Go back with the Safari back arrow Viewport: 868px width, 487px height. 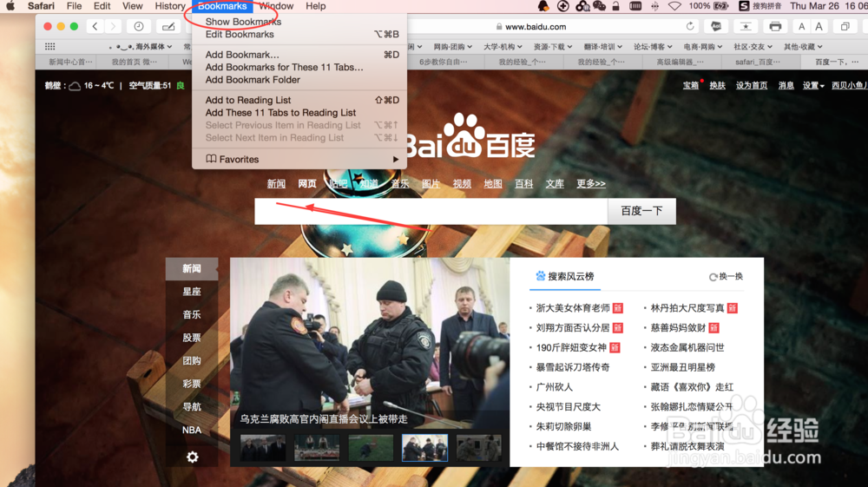point(95,27)
